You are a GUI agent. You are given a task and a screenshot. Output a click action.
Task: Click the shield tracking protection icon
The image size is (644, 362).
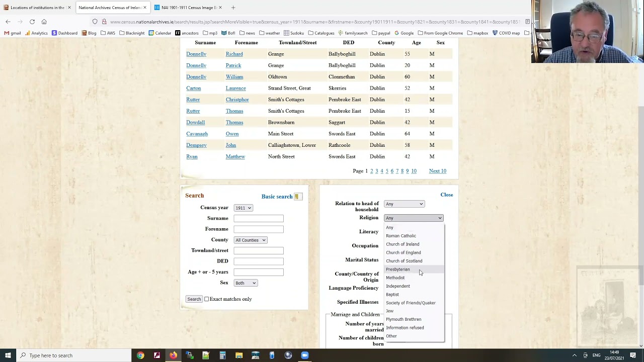95,22
